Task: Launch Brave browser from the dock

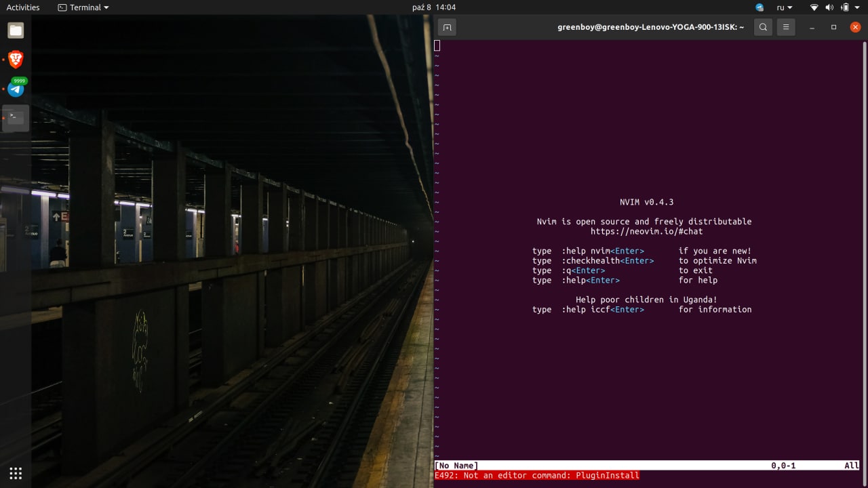Action: coord(16,60)
